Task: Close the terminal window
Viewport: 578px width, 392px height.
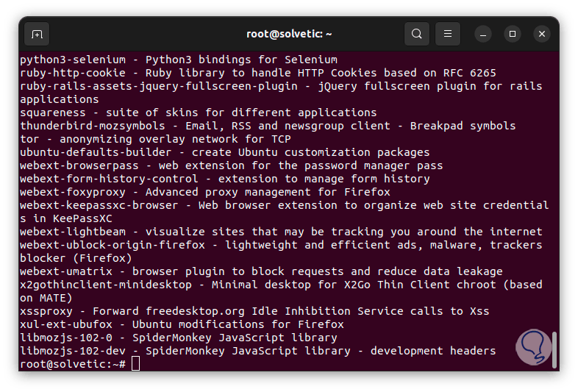Action: click(x=542, y=34)
